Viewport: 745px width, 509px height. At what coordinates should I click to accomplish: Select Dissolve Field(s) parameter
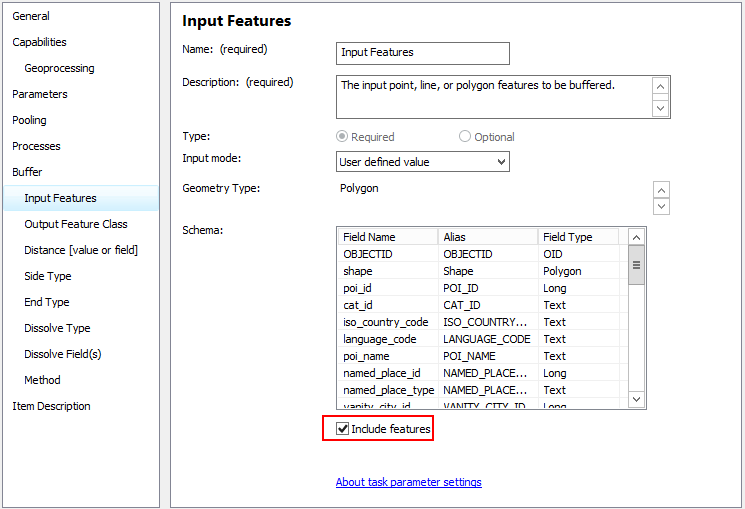click(x=63, y=354)
